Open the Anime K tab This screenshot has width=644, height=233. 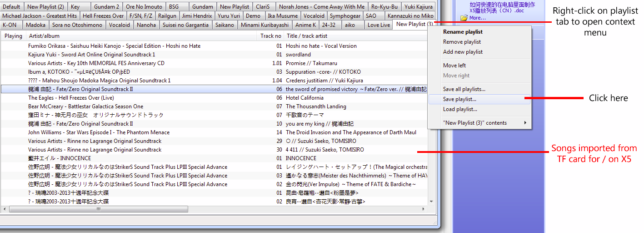point(305,25)
